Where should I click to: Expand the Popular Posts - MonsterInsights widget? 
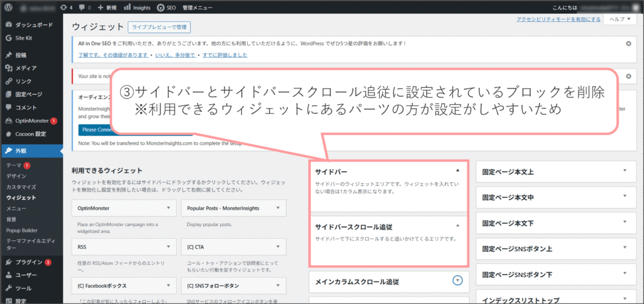coord(276,207)
